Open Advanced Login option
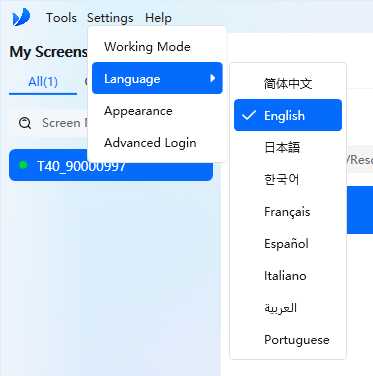The width and height of the screenshot is (373, 376). [x=157, y=143]
